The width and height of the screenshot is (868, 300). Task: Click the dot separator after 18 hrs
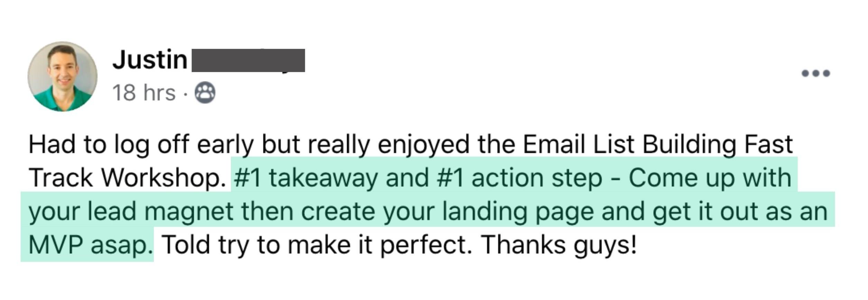click(x=186, y=93)
